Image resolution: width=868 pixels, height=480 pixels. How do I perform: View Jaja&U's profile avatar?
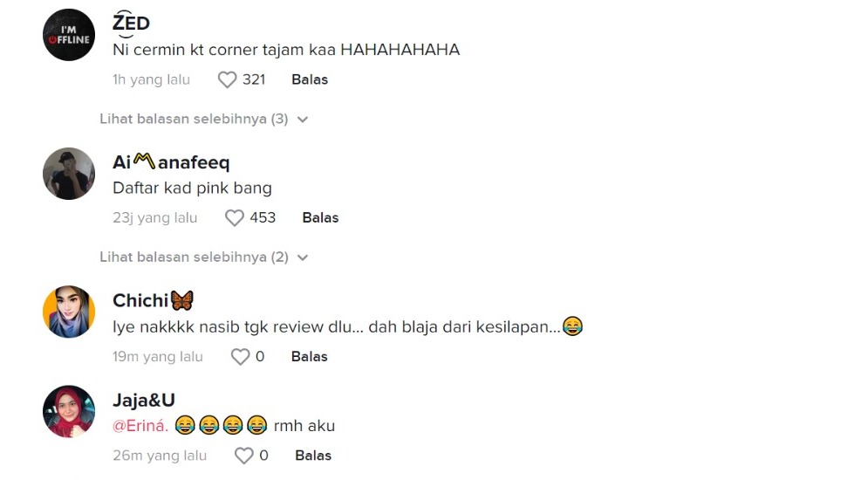coord(69,411)
